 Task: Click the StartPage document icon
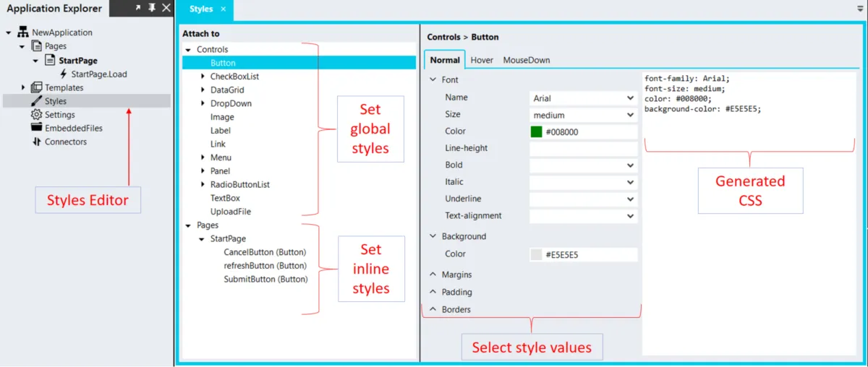point(50,61)
